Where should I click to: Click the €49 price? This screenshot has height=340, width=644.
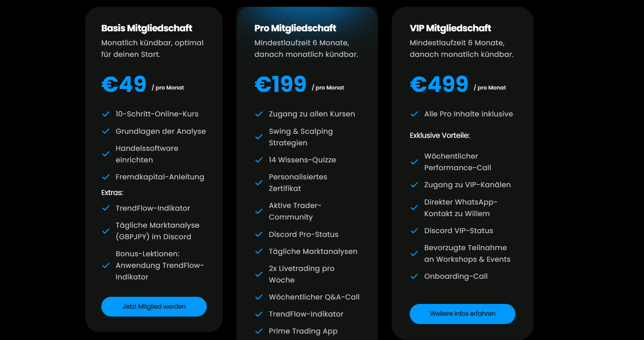tap(124, 84)
